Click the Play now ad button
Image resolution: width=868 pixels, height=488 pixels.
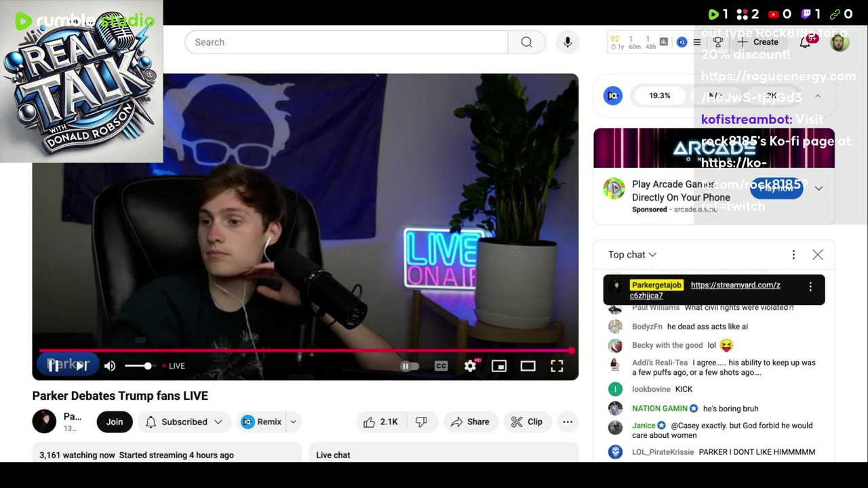(776, 188)
